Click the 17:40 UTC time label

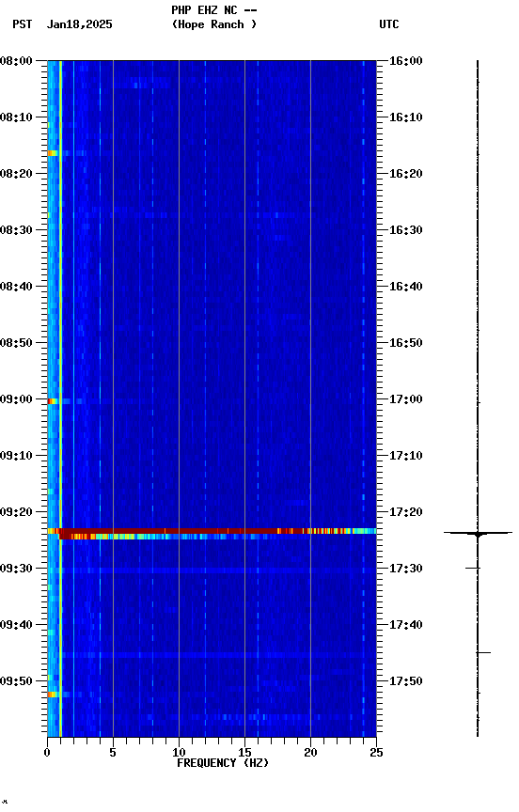pos(406,625)
